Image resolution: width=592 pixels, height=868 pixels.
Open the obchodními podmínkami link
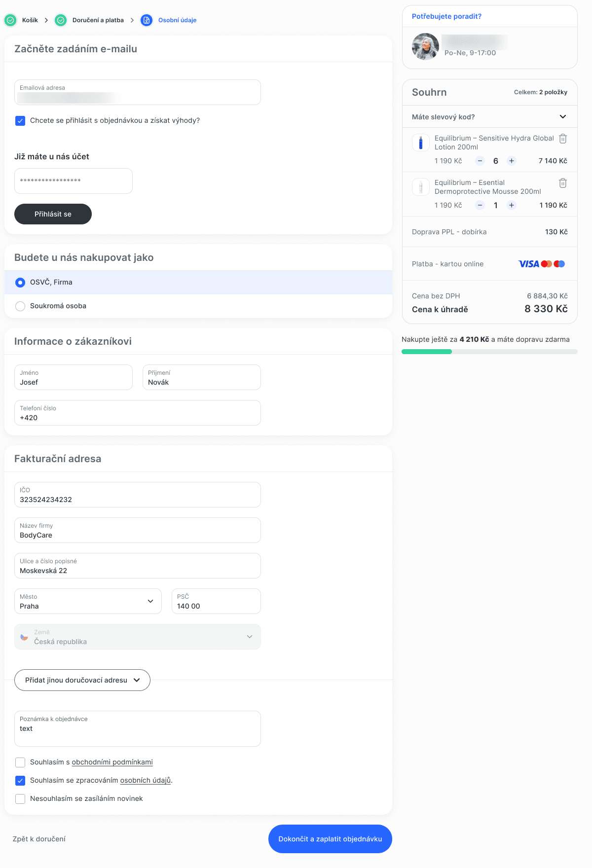click(112, 762)
